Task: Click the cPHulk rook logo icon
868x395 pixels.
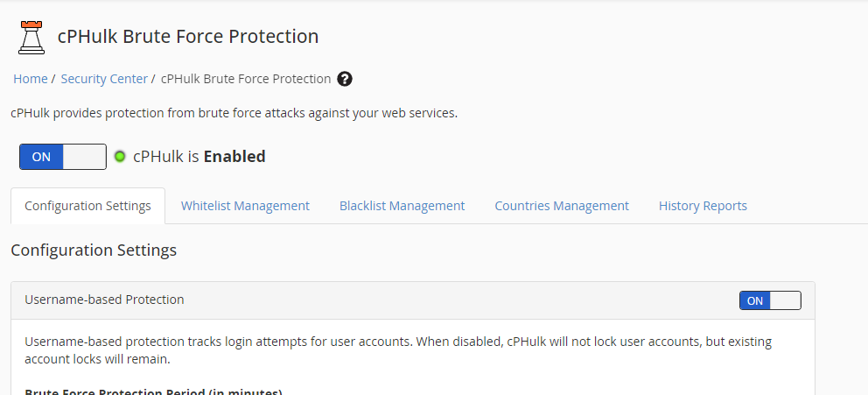Action: (x=31, y=37)
